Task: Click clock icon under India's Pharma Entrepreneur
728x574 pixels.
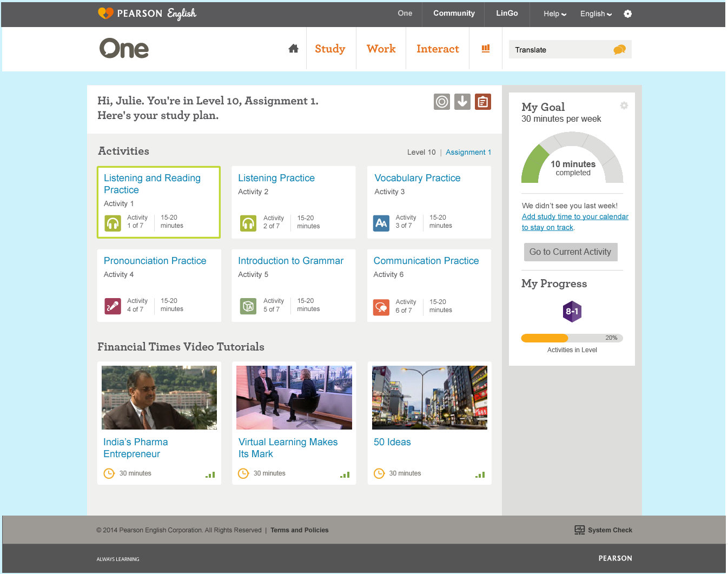Action: [x=109, y=473]
